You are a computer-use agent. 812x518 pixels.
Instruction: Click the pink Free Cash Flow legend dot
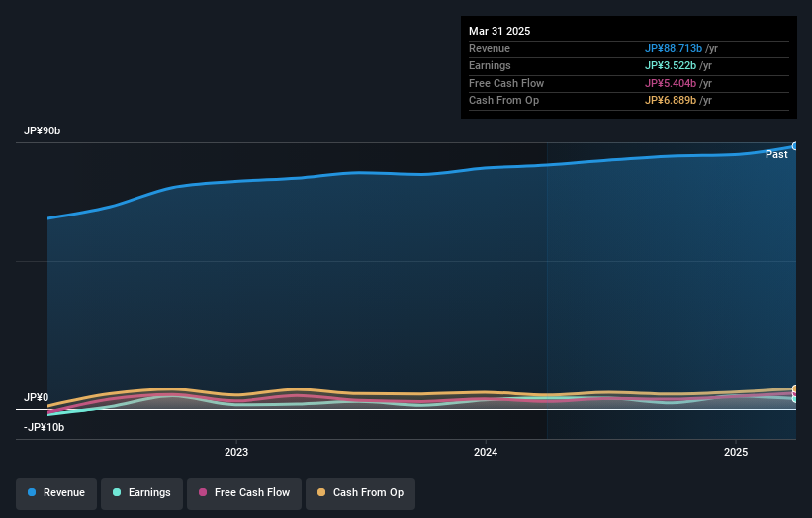point(203,492)
